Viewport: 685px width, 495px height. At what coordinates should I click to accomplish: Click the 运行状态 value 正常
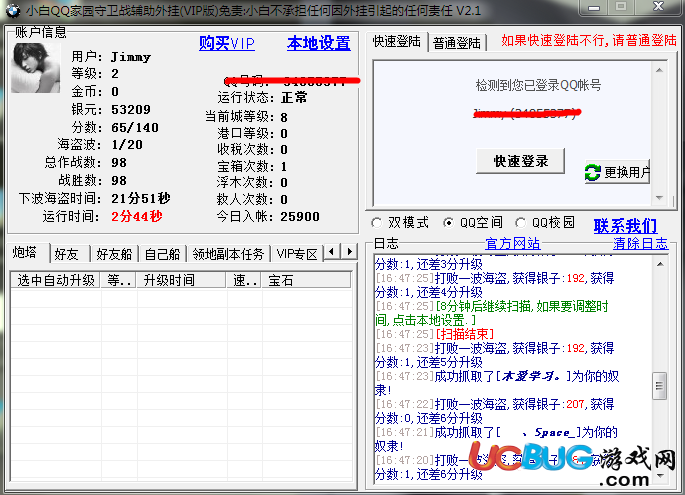294,97
